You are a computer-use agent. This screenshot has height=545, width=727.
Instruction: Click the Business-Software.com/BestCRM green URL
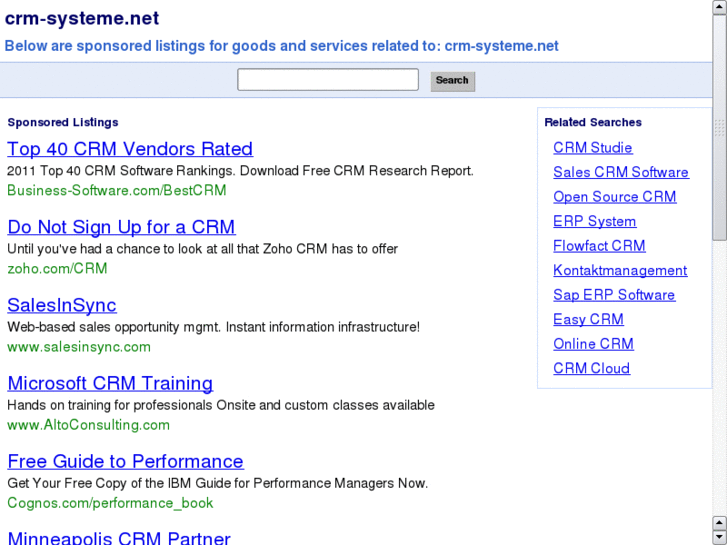[x=117, y=190]
